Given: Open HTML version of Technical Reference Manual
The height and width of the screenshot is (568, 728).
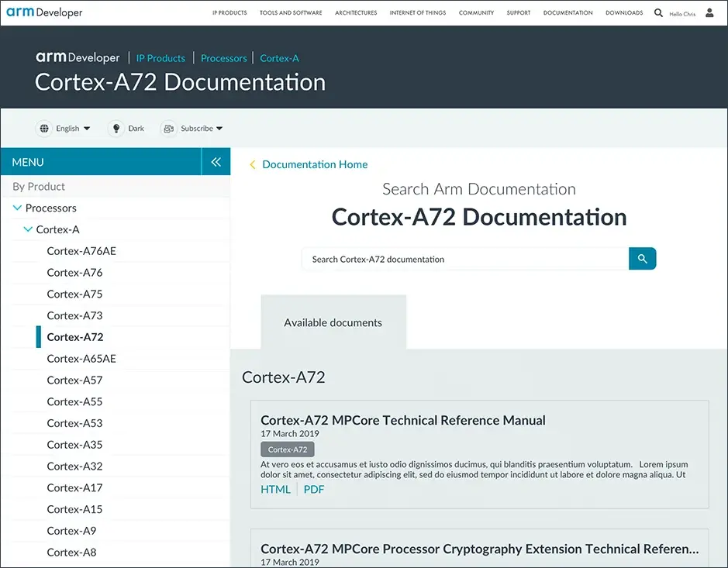Looking at the screenshot, I should [275, 489].
